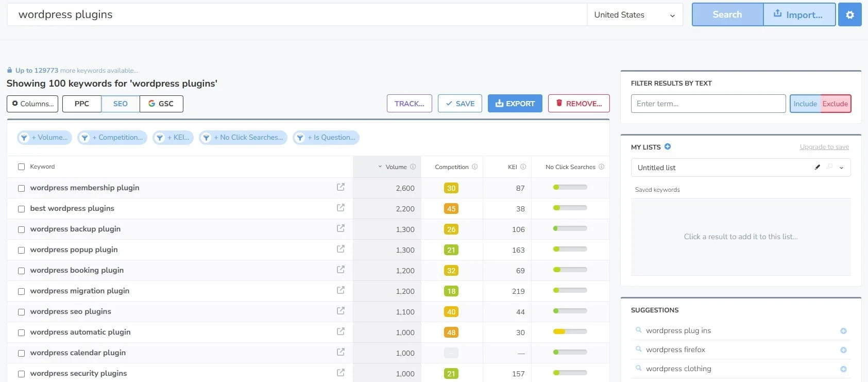Switch to the SEO tab
Image resolution: width=868 pixels, height=382 pixels.
(x=121, y=104)
